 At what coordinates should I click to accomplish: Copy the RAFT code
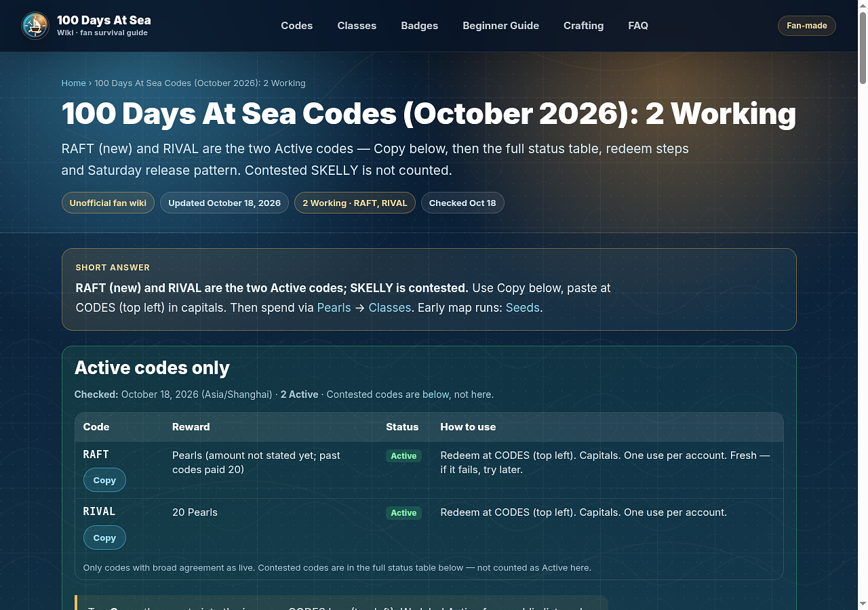pyautogui.click(x=104, y=480)
